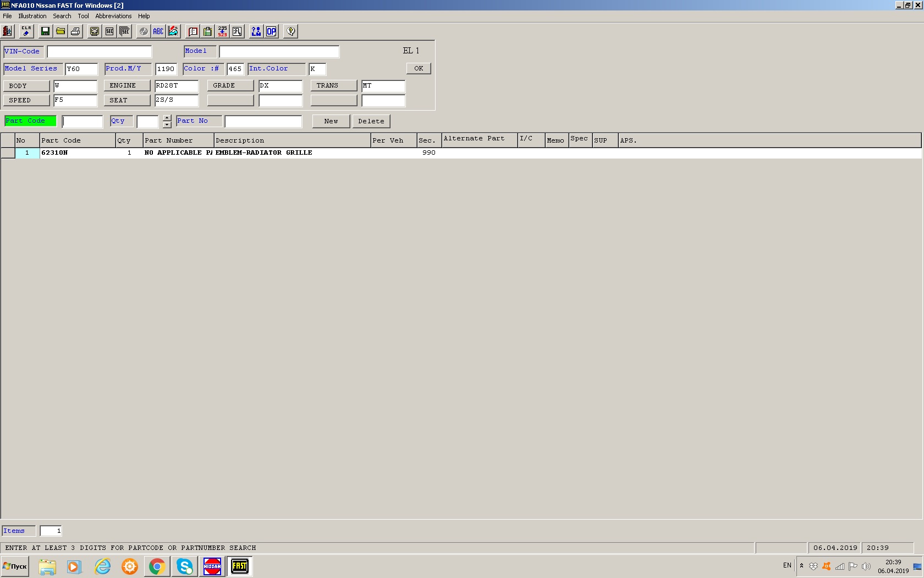Click the Model Series field containing Y60
The width and height of the screenshot is (924, 578).
click(81, 69)
